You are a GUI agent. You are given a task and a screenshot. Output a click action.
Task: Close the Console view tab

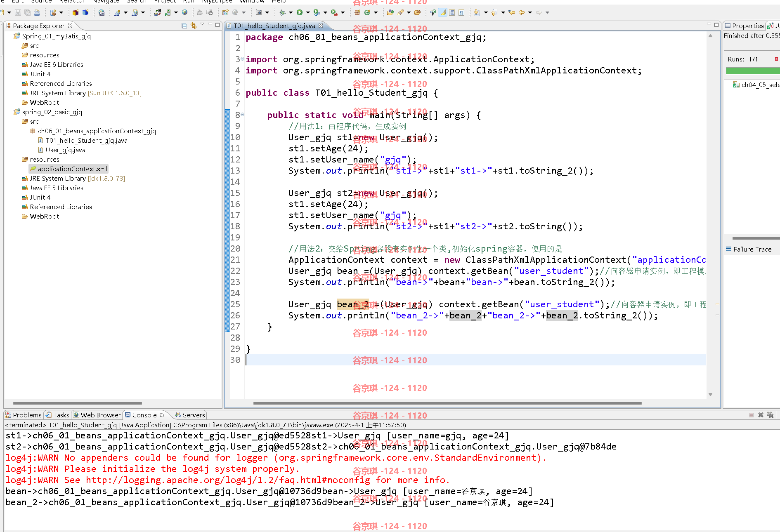coord(162,415)
